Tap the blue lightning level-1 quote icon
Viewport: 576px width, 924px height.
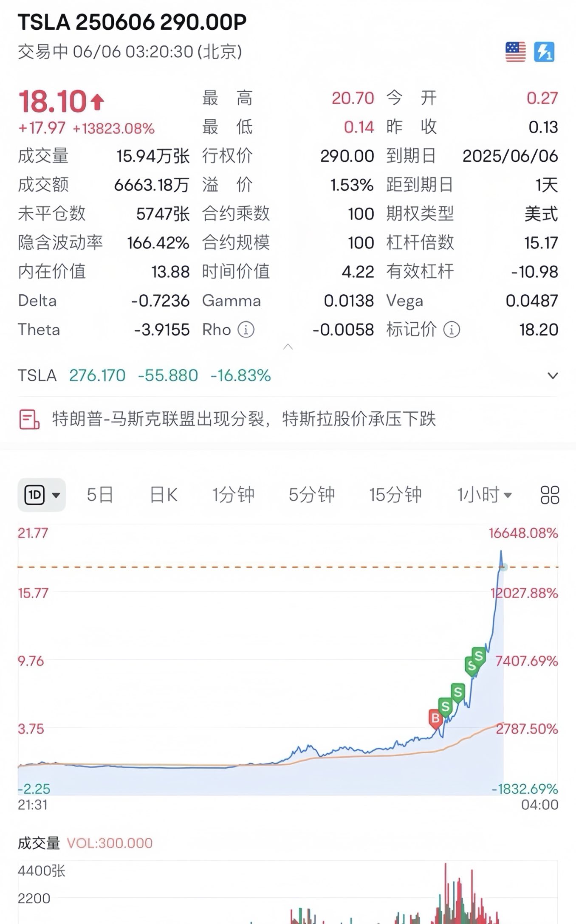coord(544,52)
